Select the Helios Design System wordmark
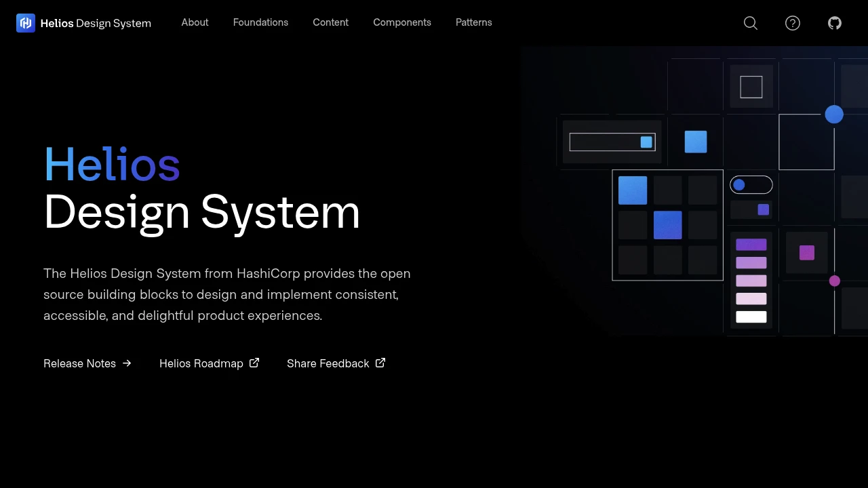868x488 pixels. tap(96, 23)
